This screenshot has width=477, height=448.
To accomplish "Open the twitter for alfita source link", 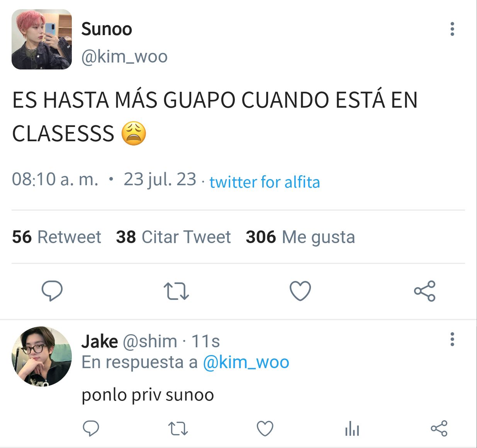I will (x=265, y=182).
